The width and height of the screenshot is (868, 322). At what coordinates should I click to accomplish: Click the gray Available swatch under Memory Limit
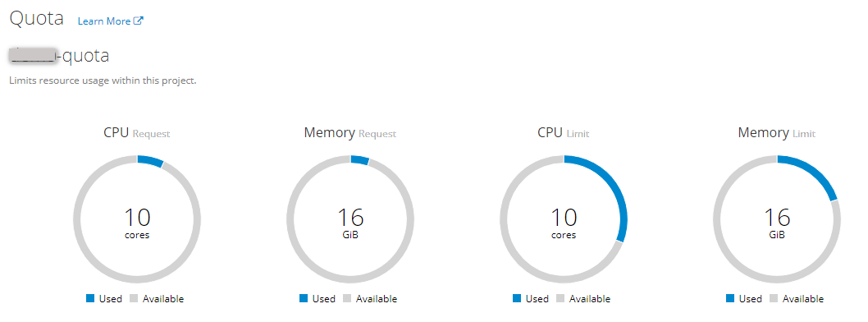tap(774, 298)
